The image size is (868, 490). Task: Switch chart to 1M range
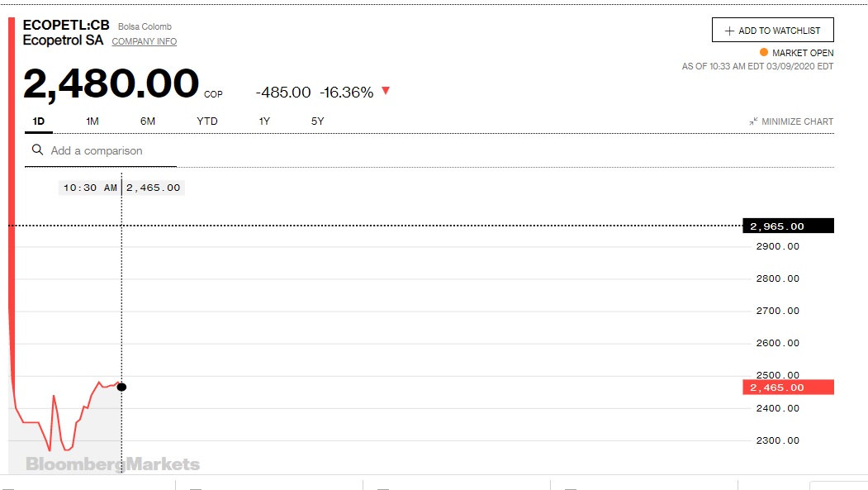coord(92,121)
